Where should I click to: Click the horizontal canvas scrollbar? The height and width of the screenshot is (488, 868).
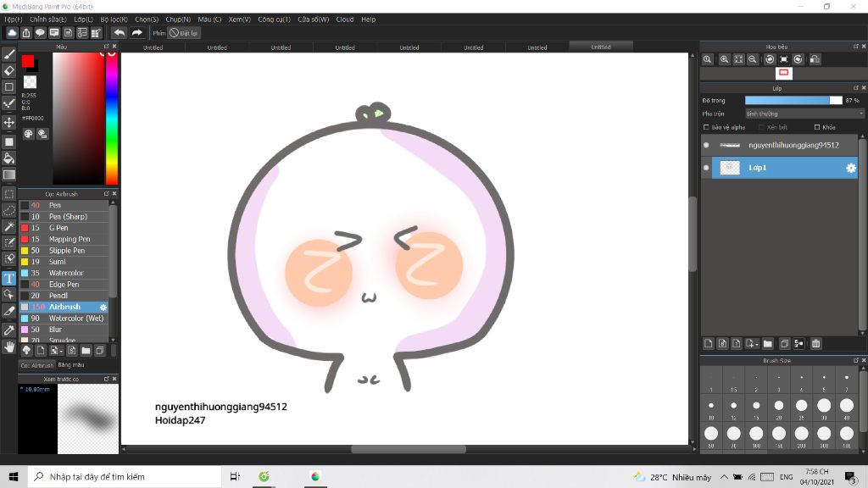[408, 449]
